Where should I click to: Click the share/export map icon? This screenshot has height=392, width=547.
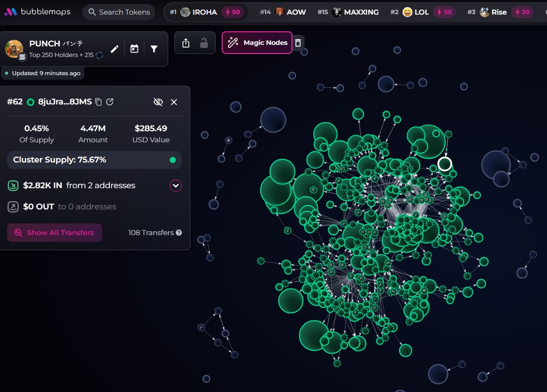186,43
